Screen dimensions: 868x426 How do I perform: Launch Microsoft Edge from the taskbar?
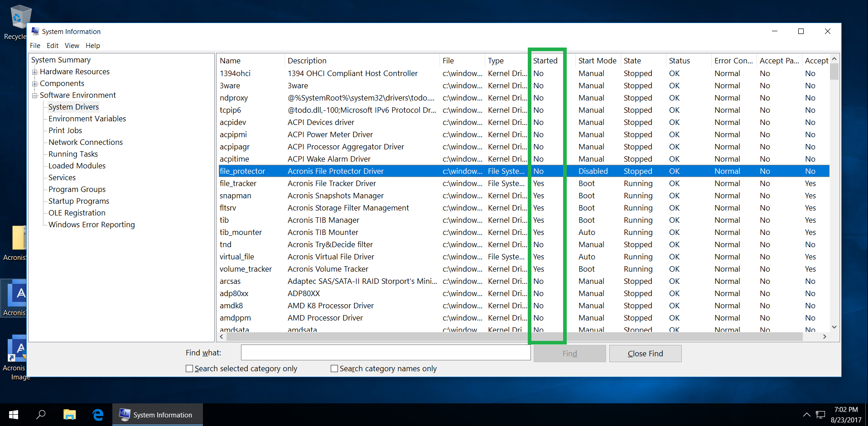tap(98, 415)
